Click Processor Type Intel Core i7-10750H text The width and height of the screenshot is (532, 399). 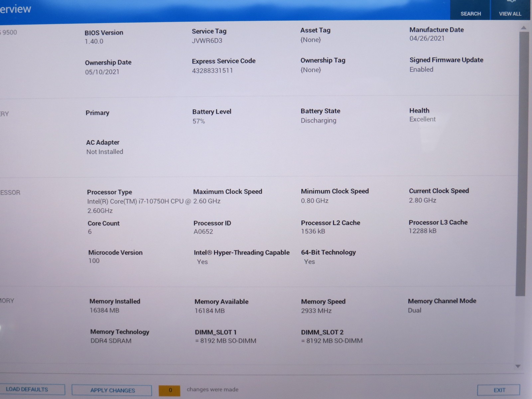pyautogui.click(x=139, y=206)
